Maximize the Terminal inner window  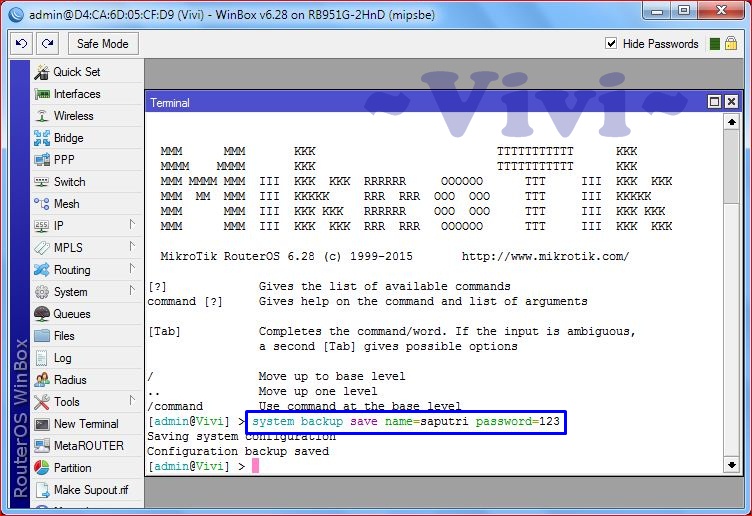click(715, 102)
